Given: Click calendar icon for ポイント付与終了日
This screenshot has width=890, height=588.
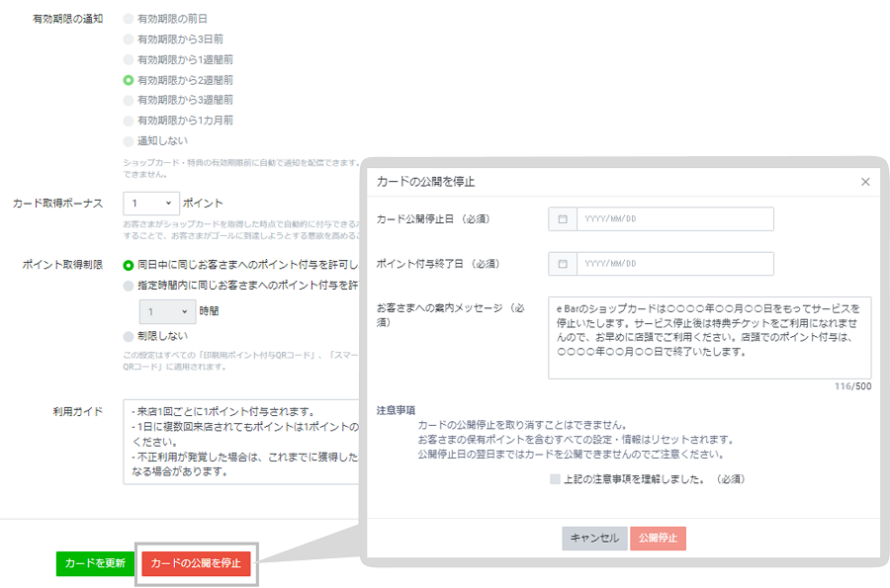Looking at the screenshot, I should (x=562, y=264).
